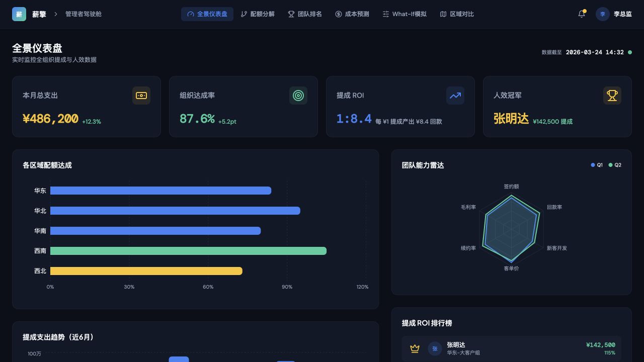This screenshot has width=644, height=362.
Task: Click the 新客开发 radar axis label
Action: 557,248
